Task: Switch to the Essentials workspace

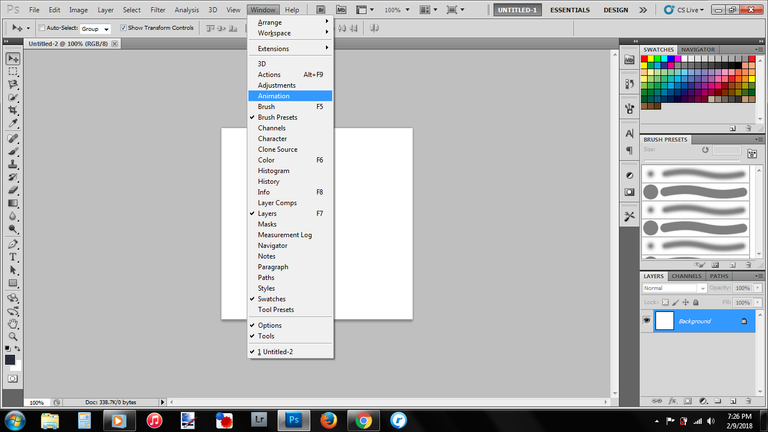Action: click(x=570, y=10)
